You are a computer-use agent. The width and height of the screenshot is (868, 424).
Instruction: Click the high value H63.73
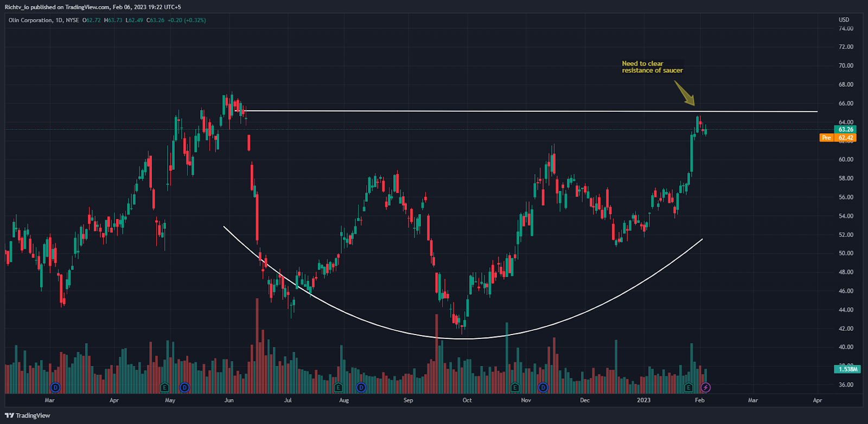113,20
